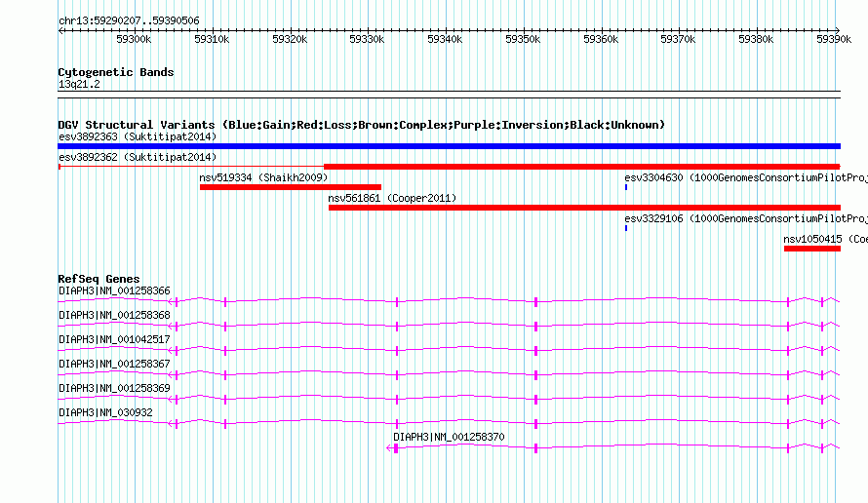The height and width of the screenshot is (503, 868).
Task: Click the 59380k ruler tick label
Action: point(756,39)
